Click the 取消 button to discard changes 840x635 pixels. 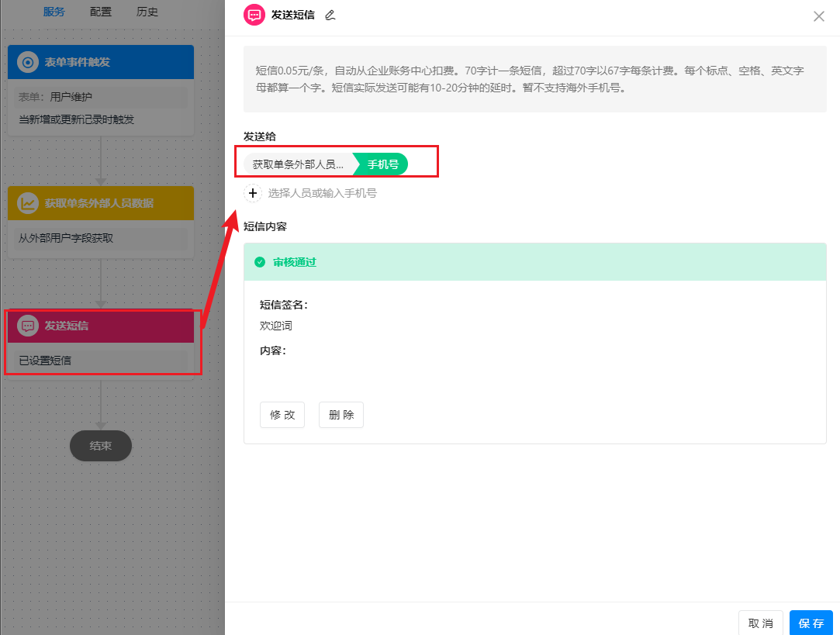(x=760, y=623)
